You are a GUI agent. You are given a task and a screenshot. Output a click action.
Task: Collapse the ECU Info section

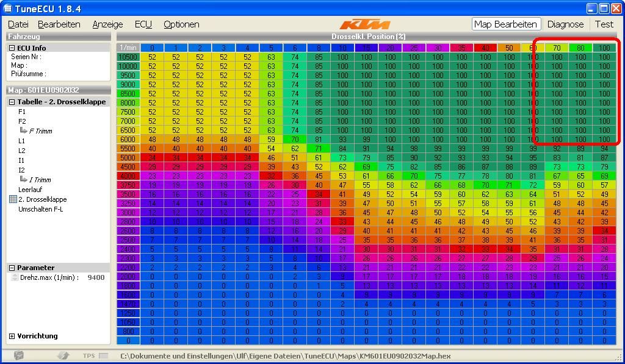(x=12, y=48)
